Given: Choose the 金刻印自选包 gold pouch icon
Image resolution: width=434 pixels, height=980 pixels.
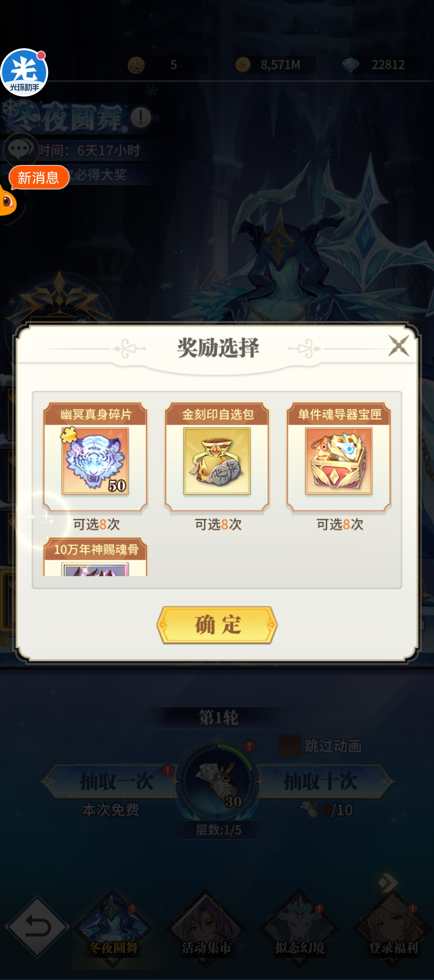Looking at the screenshot, I should tap(217, 461).
